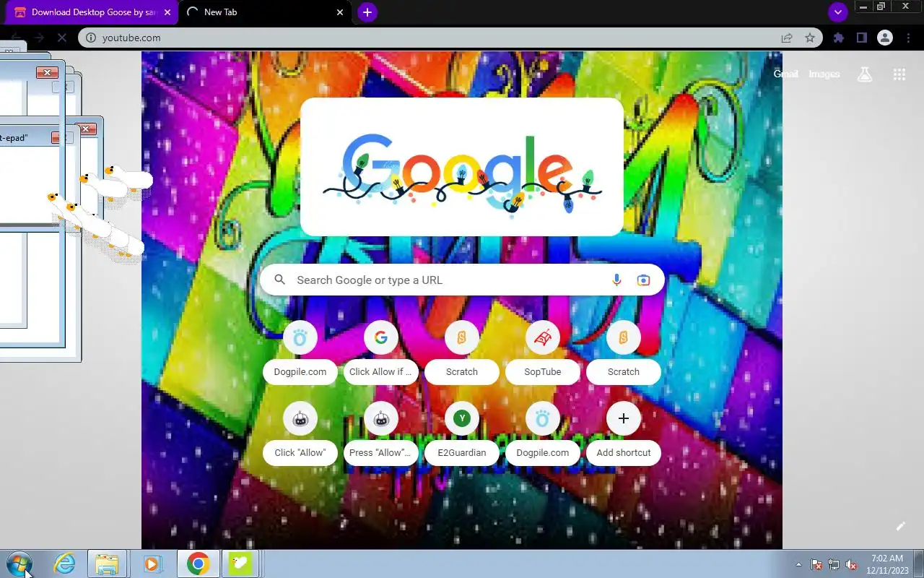Launch Internet Explorer from the taskbar
Viewport: 924px width, 578px height.
[x=65, y=564]
